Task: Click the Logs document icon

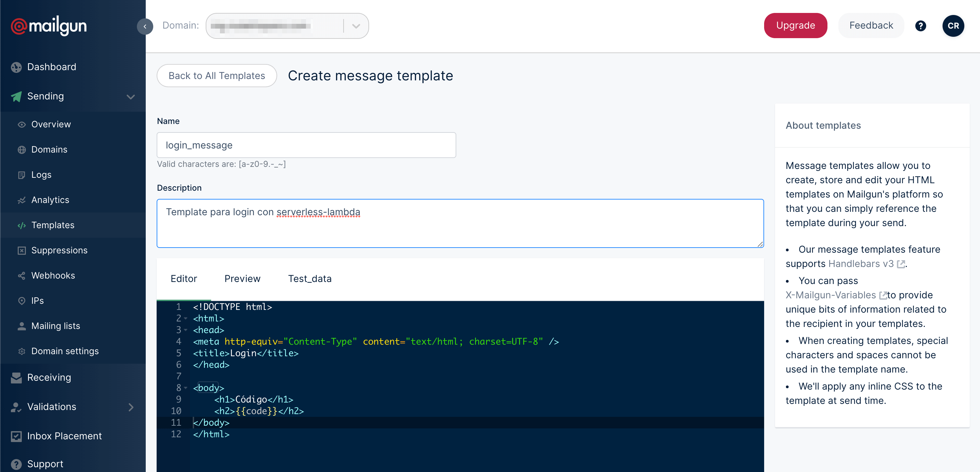Action: point(22,175)
